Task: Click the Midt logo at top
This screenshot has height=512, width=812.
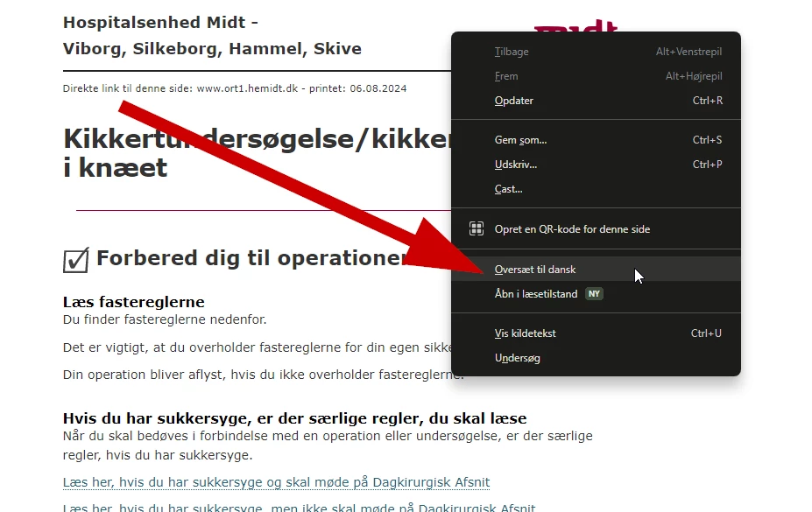Action: coord(575,26)
